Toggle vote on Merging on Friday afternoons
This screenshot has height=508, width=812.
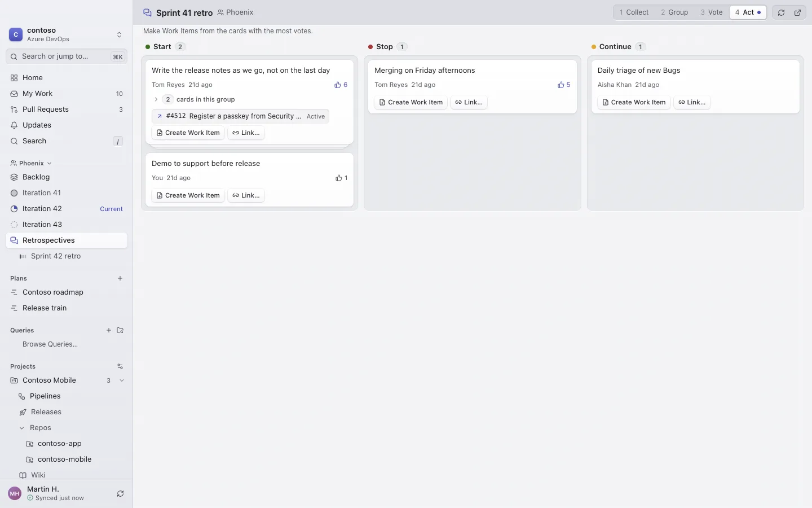(564, 85)
